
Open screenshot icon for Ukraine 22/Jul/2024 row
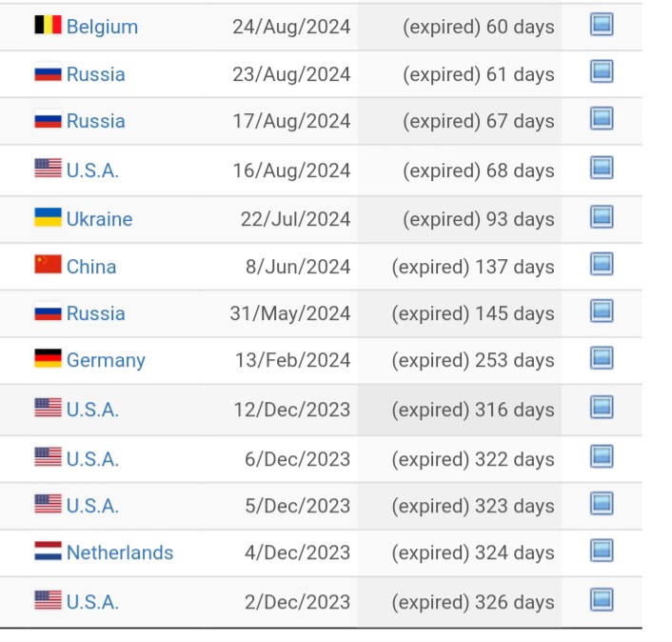point(602,216)
